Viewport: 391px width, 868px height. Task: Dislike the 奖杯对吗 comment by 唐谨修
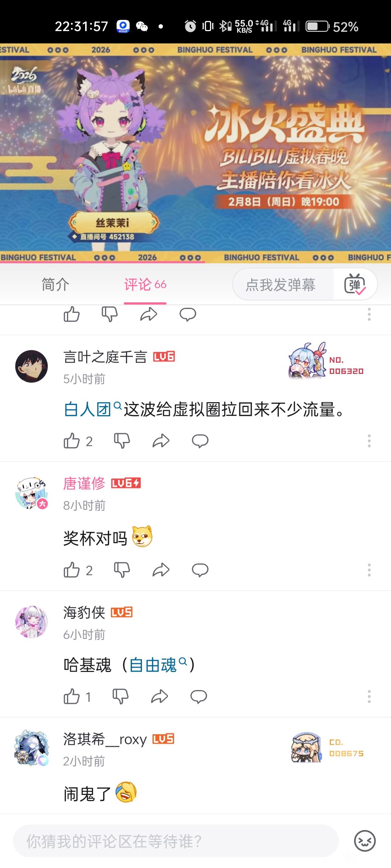(122, 570)
